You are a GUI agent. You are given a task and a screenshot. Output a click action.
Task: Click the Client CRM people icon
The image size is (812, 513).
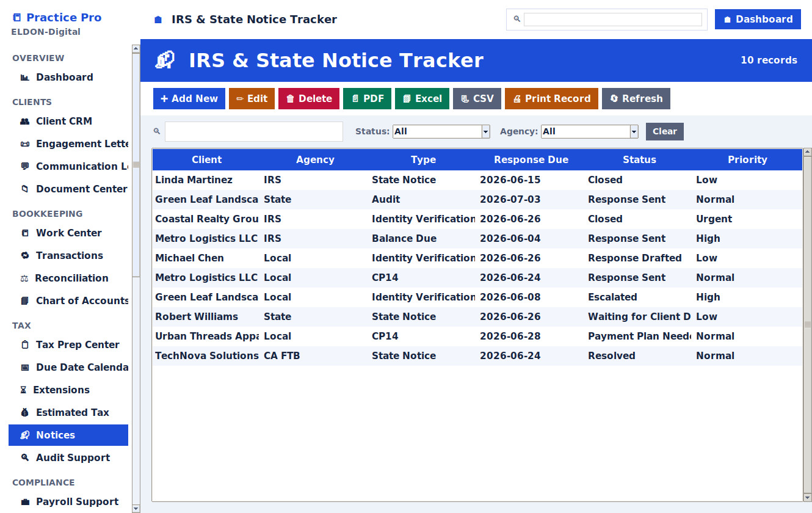pyautogui.click(x=25, y=122)
